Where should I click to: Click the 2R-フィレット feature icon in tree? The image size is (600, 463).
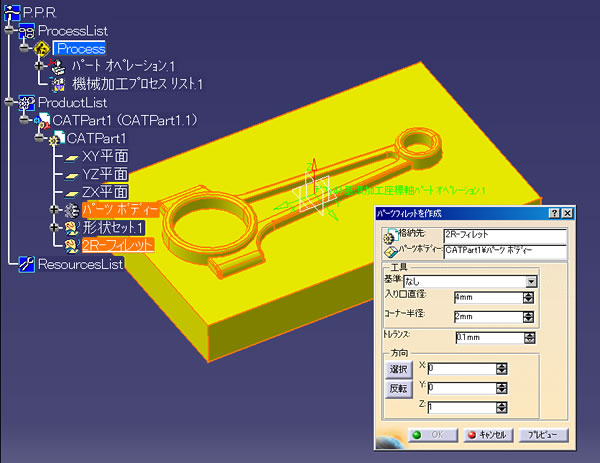tap(70, 245)
